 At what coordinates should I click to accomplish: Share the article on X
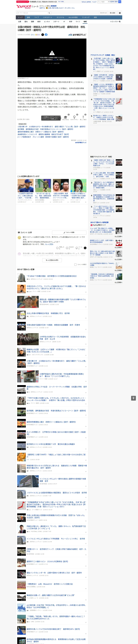click(x=43, y=35)
